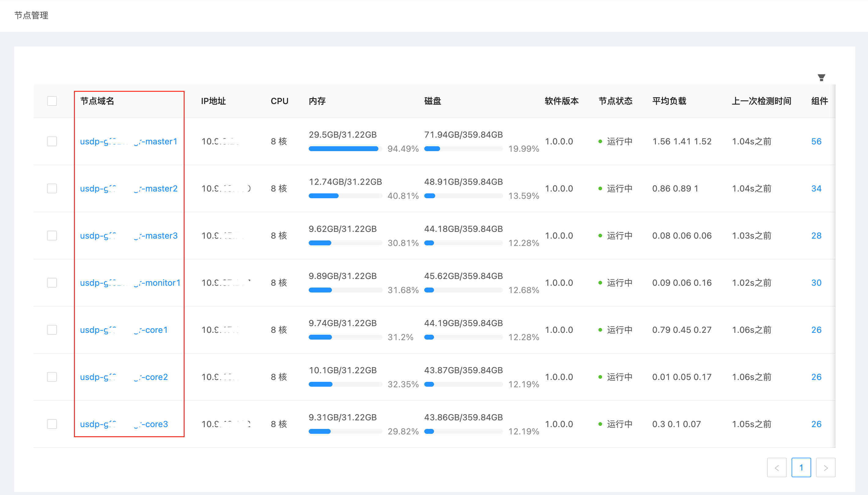Select page 1 in pagination
This screenshot has height=495, width=868.
click(801, 467)
